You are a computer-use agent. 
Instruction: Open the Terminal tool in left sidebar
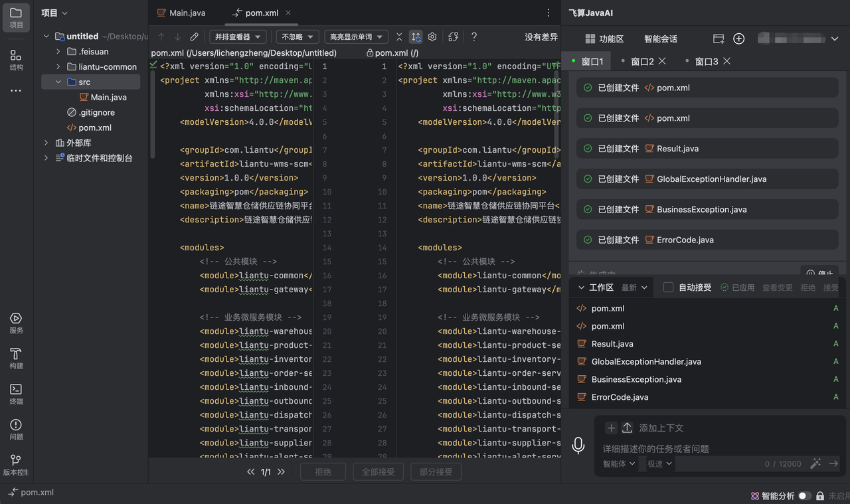click(x=16, y=394)
